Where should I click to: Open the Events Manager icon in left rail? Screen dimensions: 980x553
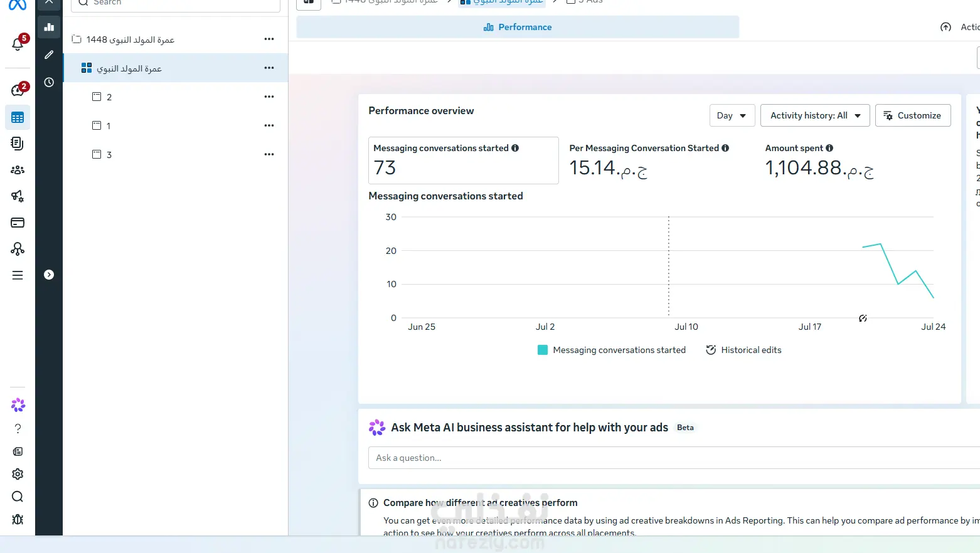click(x=18, y=249)
